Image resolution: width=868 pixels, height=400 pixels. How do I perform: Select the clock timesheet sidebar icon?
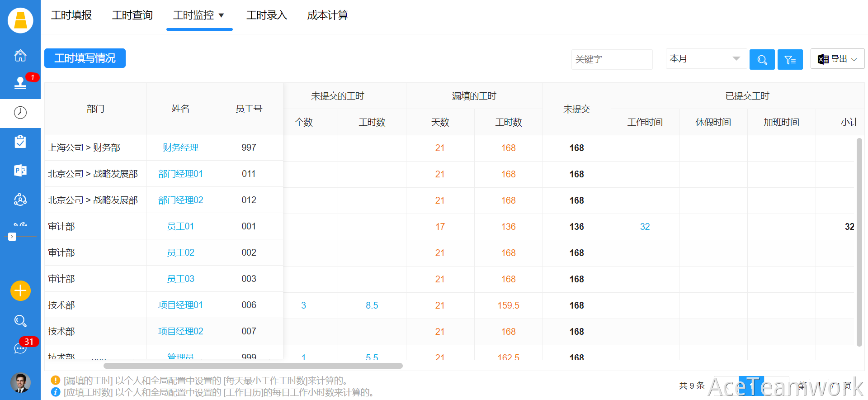20,113
